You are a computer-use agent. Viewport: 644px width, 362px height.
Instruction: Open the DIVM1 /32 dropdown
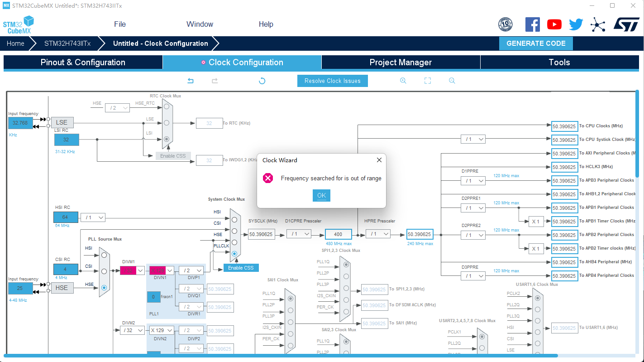[133, 270]
